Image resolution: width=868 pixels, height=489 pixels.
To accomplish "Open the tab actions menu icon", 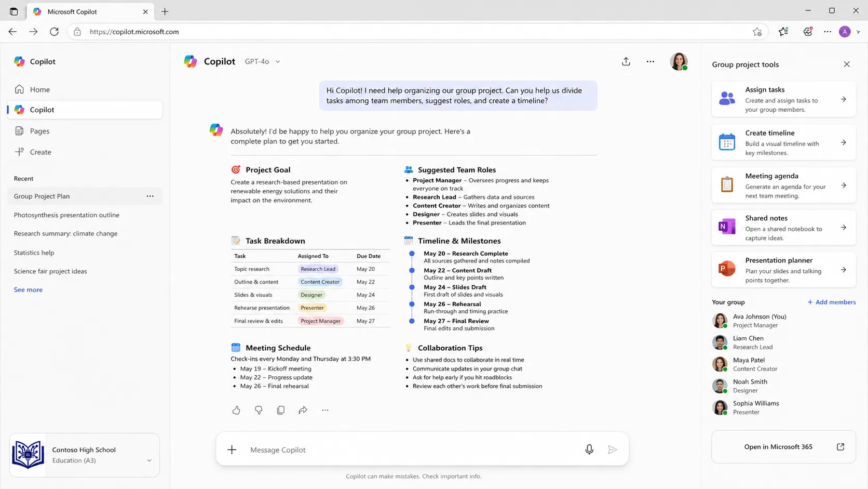I will point(14,11).
